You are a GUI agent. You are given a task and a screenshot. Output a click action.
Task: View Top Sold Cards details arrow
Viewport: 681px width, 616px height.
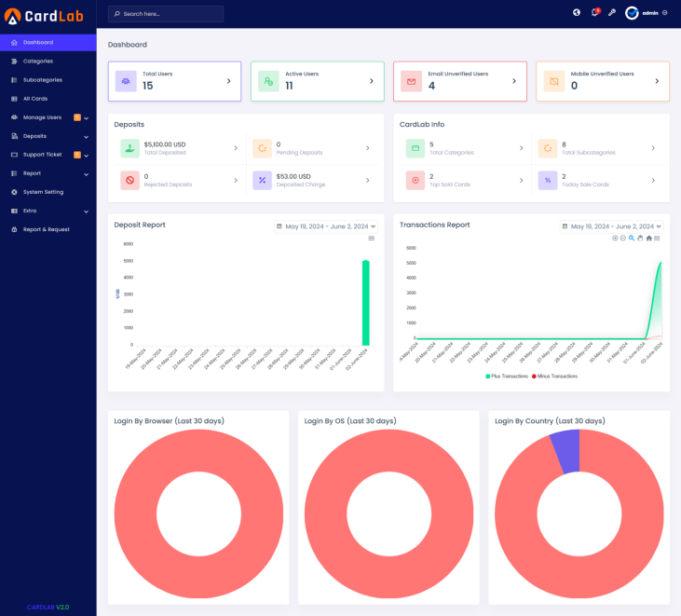[521, 180]
